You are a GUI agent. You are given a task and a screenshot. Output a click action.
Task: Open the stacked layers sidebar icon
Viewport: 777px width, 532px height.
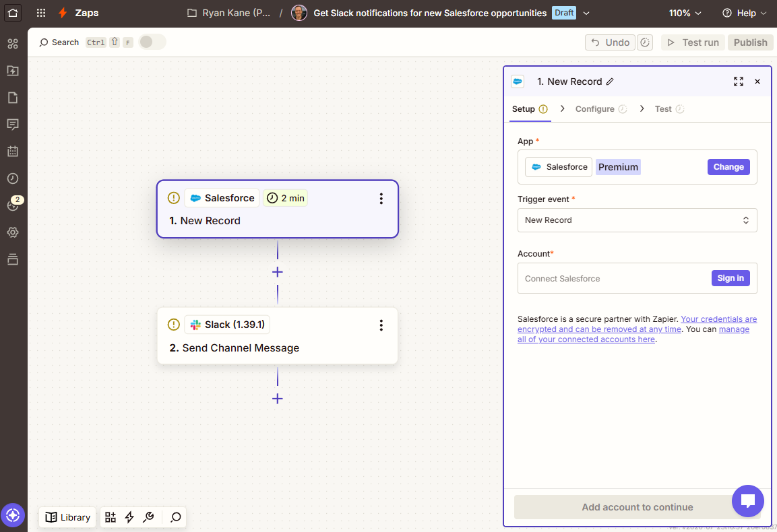13,259
